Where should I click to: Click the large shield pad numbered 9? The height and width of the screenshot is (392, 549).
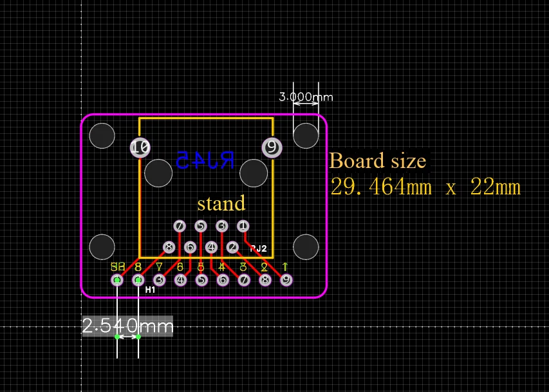tap(272, 147)
